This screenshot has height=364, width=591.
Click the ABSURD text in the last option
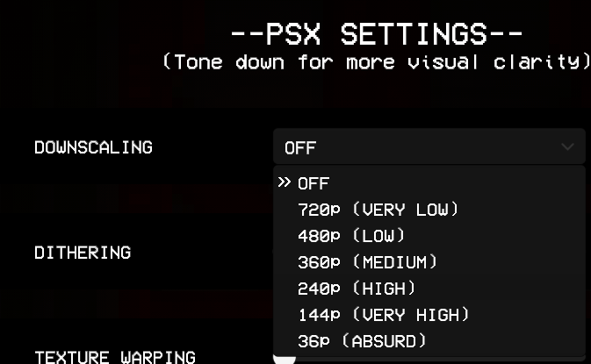click(x=384, y=341)
